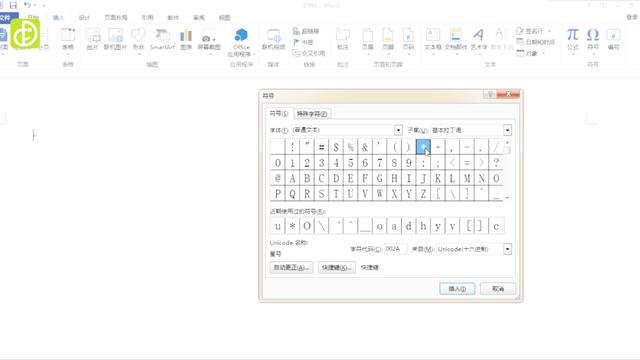
Task: Expand the Object (对象) dropdown
Action: pyautogui.click(x=544, y=53)
